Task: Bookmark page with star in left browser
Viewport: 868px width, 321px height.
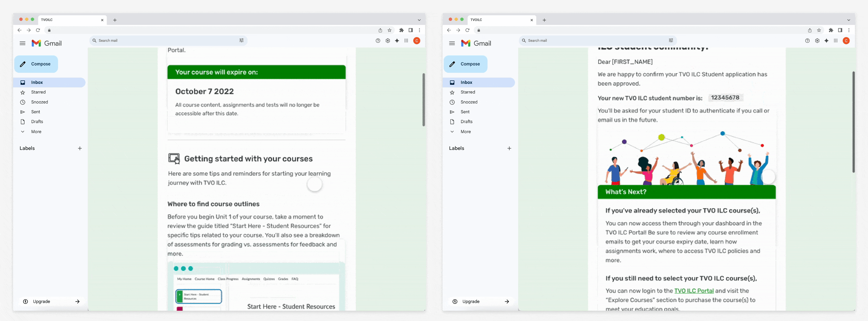Action: tap(390, 30)
